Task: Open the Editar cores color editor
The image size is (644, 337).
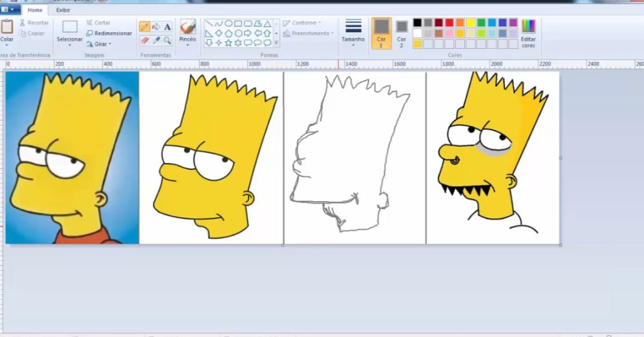Action: 528,34
